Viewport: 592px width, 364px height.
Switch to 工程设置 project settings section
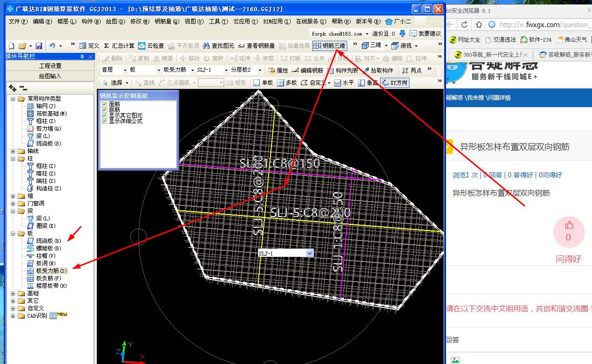(50, 66)
